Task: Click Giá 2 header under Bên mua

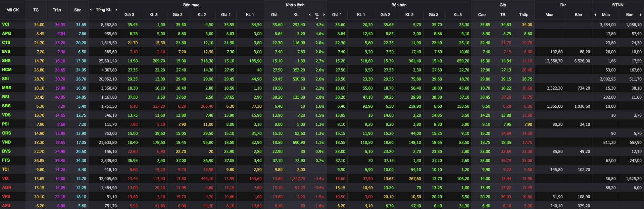Action: point(178,15)
